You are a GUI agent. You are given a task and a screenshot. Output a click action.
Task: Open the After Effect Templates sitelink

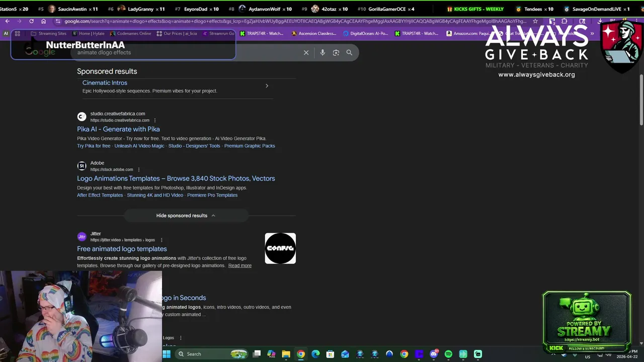(100, 195)
